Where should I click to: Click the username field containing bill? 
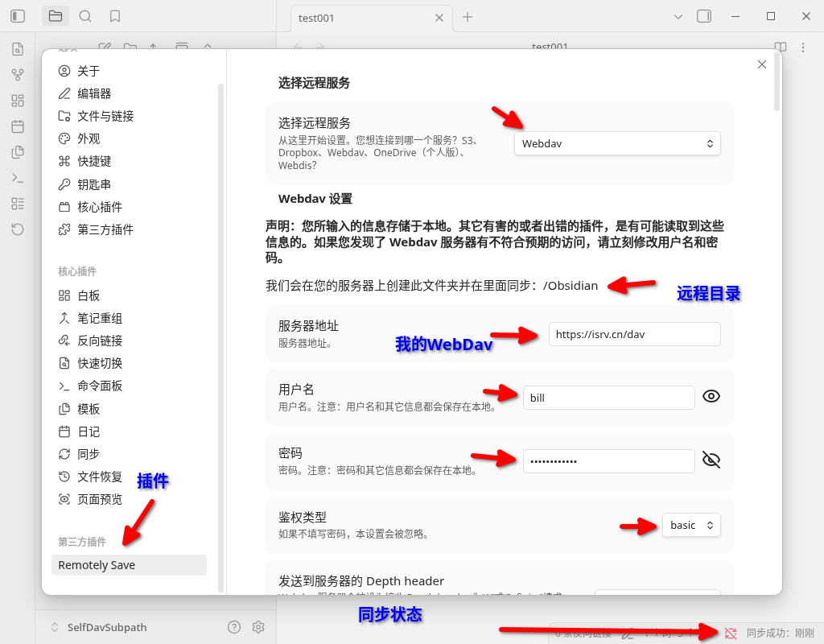[x=608, y=398]
